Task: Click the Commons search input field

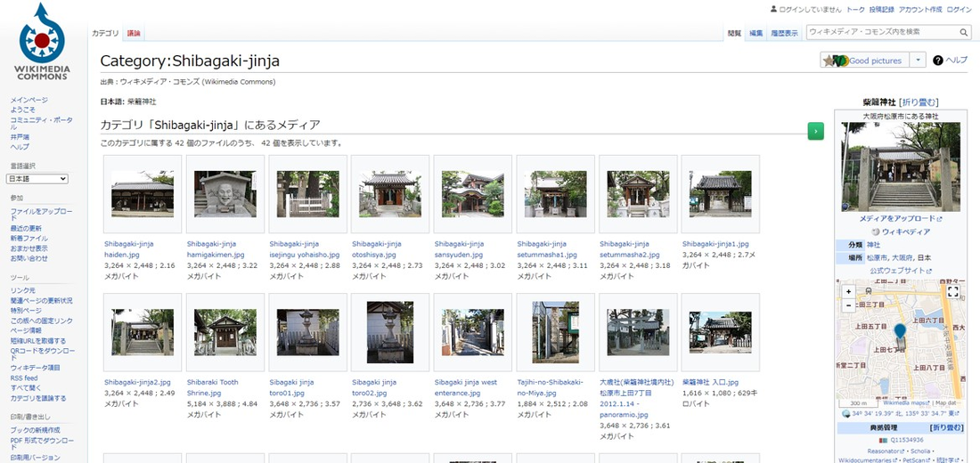Action: click(882, 32)
